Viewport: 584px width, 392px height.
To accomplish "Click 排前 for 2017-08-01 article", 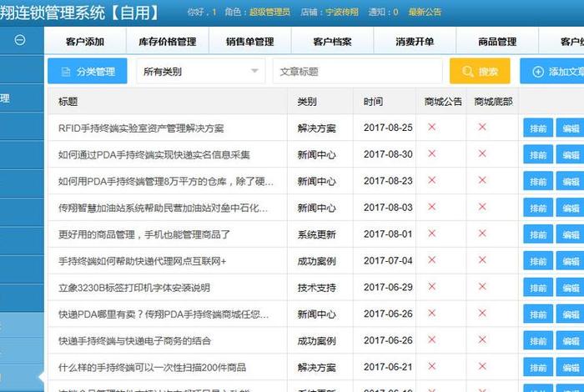I will pos(538,234).
